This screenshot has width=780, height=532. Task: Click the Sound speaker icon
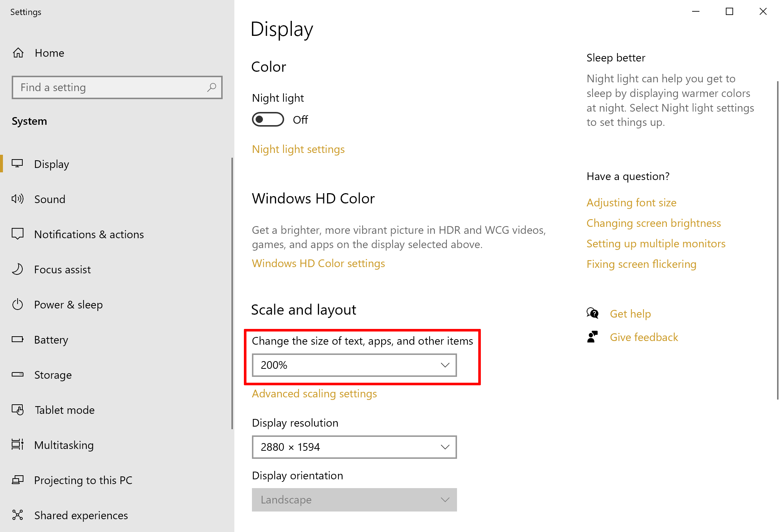point(18,199)
